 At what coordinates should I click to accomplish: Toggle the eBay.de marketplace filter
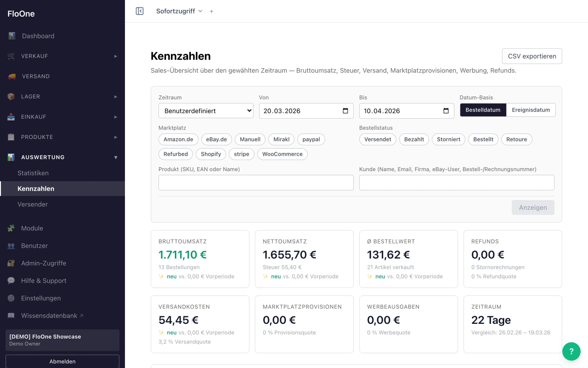[x=216, y=139]
